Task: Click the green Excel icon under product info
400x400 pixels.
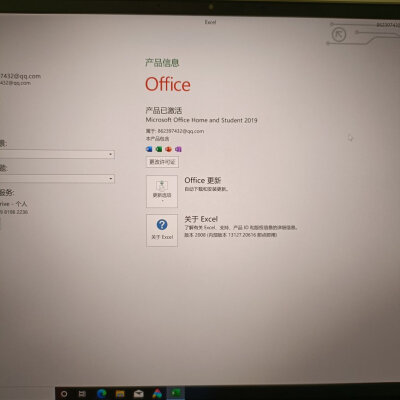Action: tap(159, 149)
